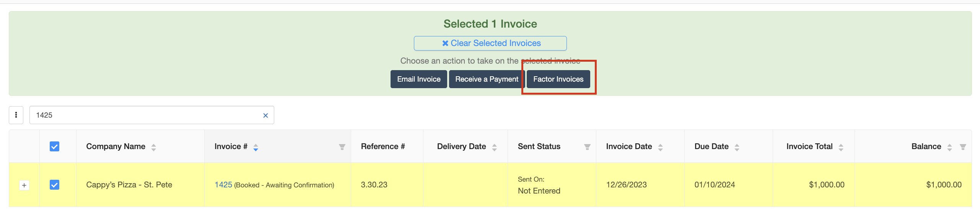Image resolution: width=980 pixels, height=210 pixels.
Task: Sort by Invoice Date column
Action: (660, 147)
